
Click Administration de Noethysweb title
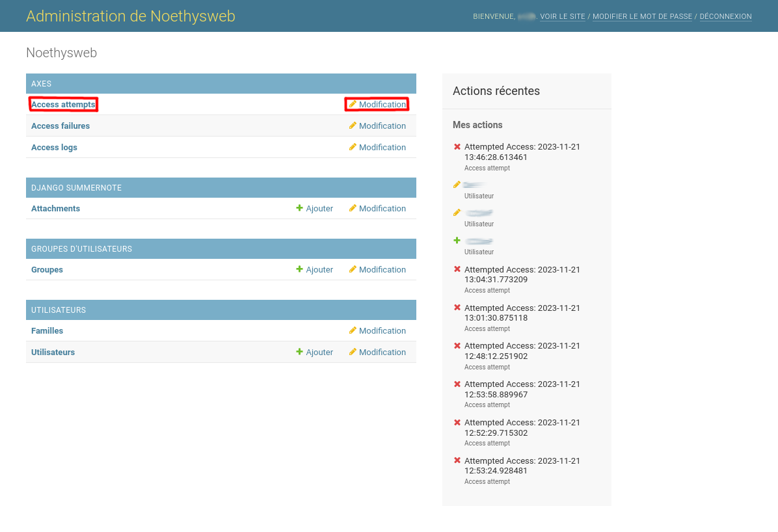[130, 16]
